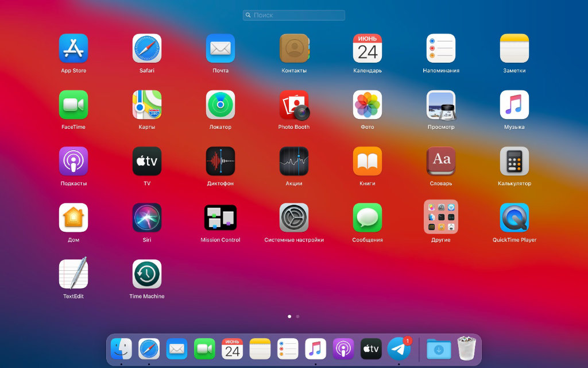Open Почта app in Launchpad grid

220,48
